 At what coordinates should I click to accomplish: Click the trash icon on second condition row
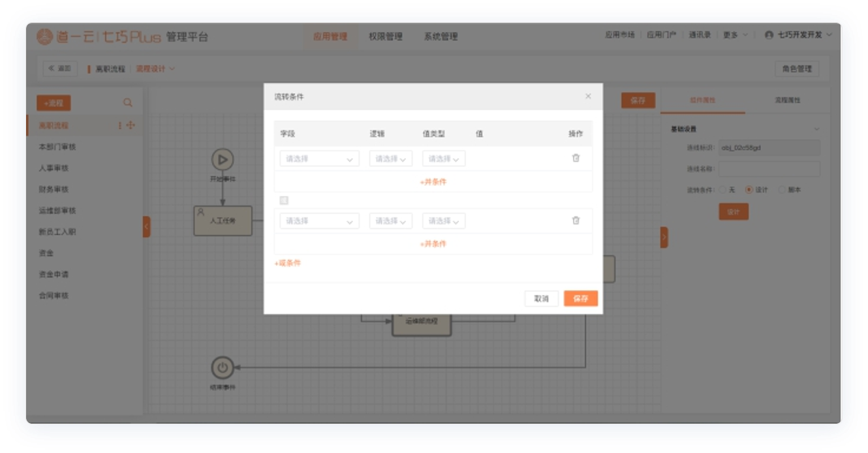(576, 221)
